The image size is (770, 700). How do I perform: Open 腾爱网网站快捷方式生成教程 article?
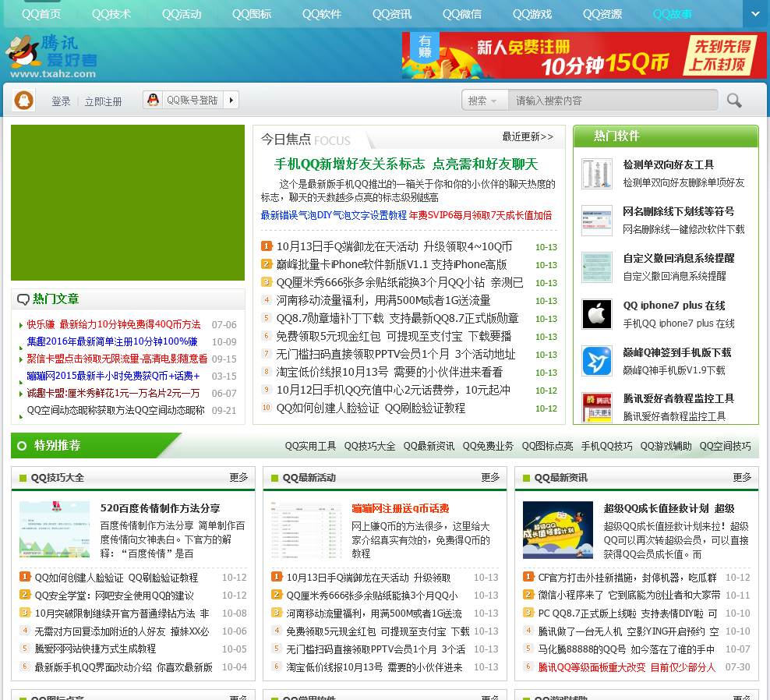click(95, 649)
